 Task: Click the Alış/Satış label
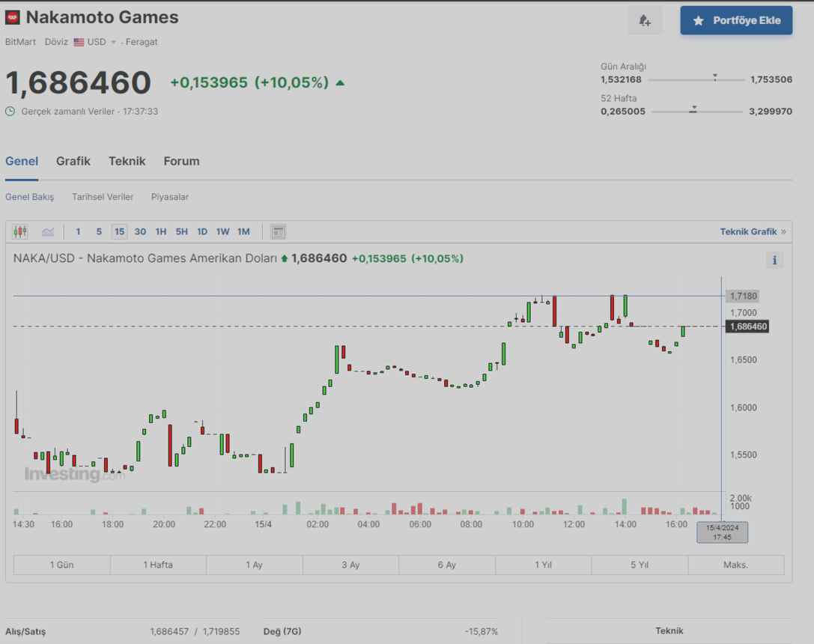[x=25, y=631]
